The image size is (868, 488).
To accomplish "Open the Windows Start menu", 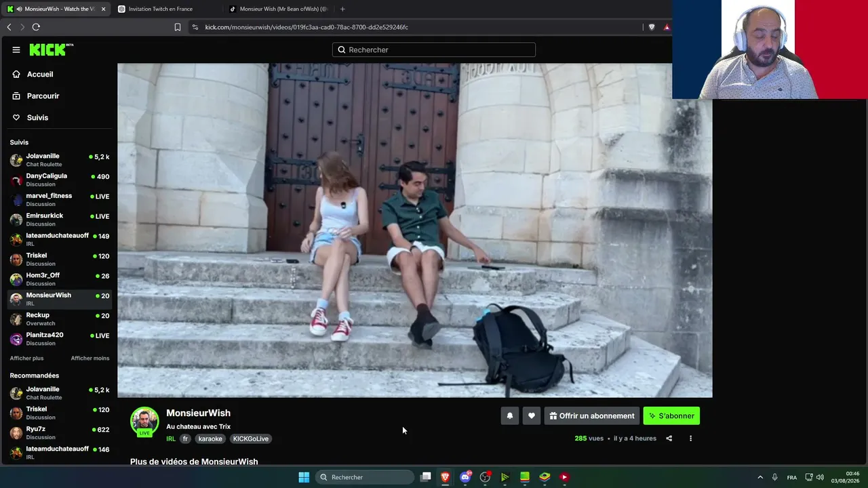I will (304, 477).
